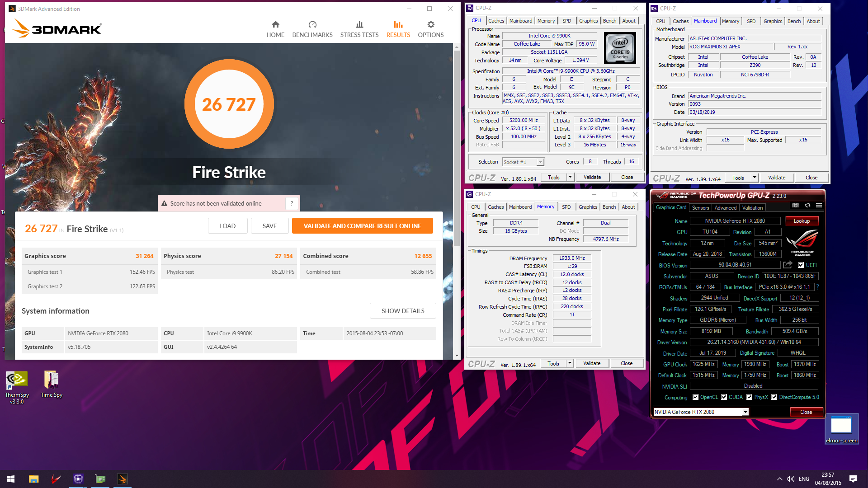
Task: Open STRESS TESTS section in 3DMark
Action: click(359, 29)
